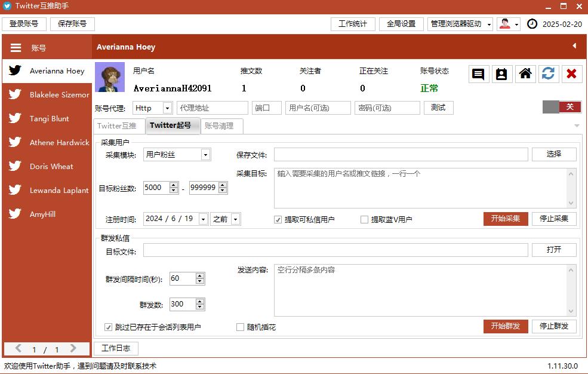Select Twitter bird icon for Tangi Blunt

pos(15,118)
